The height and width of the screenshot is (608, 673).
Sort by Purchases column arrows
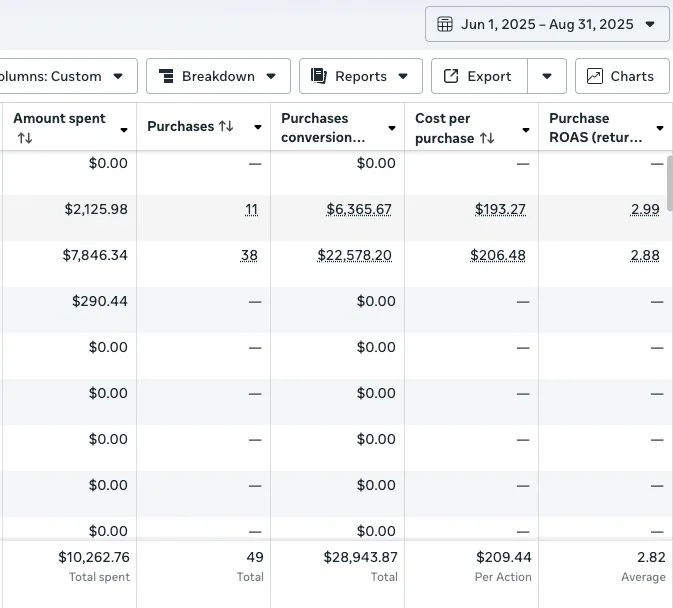[226, 127]
